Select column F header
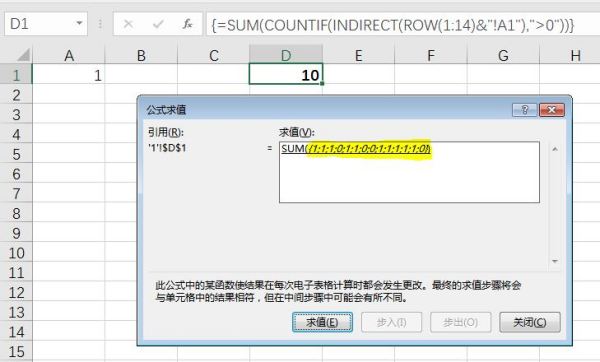Viewport: 600px width, 362px height. pyautogui.click(x=431, y=56)
